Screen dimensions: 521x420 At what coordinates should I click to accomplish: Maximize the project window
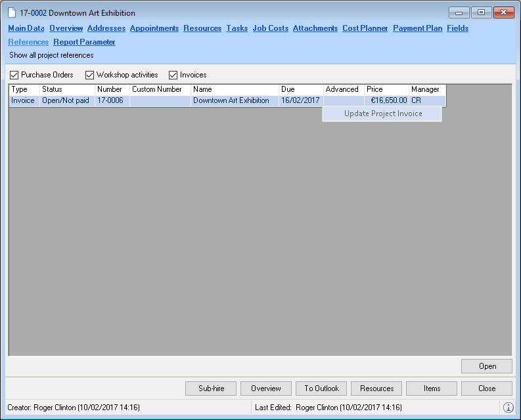[x=481, y=12]
